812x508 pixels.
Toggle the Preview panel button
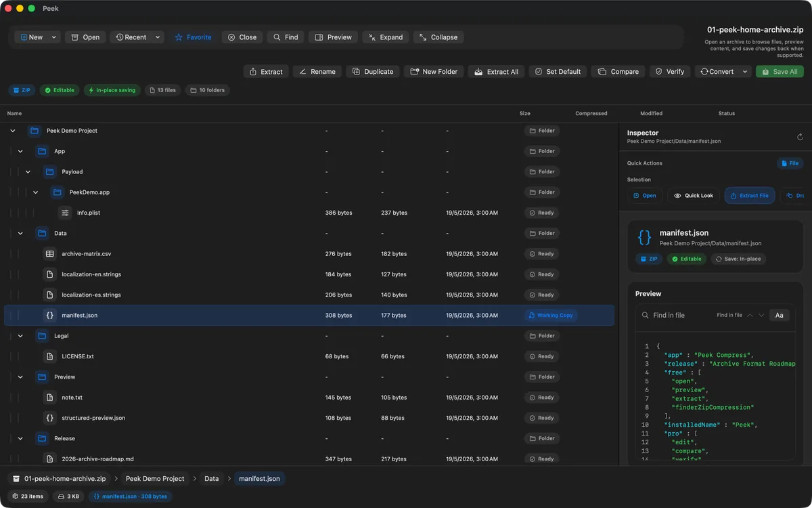pyautogui.click(x=334, y=37)
